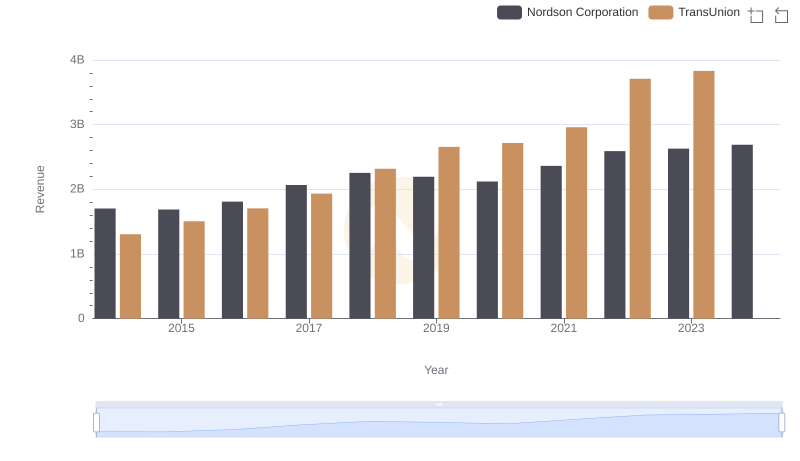
Task: Select Nordson bar above 2021 label
Action: click(551, 242)
